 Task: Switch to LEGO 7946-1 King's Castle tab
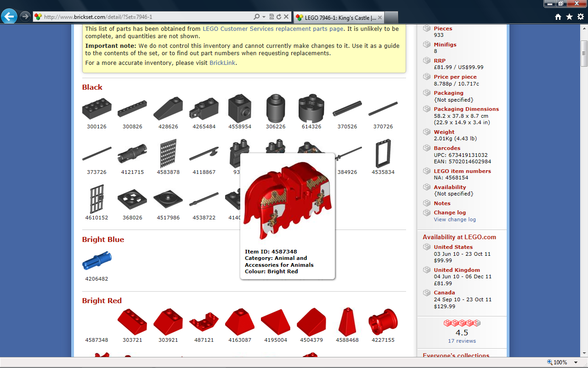[x=338, y=17]
